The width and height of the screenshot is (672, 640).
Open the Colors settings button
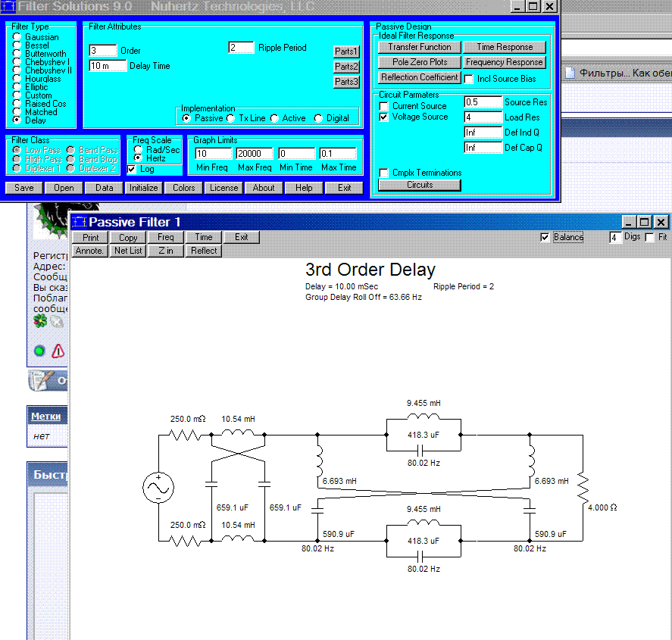pos(183,188)
